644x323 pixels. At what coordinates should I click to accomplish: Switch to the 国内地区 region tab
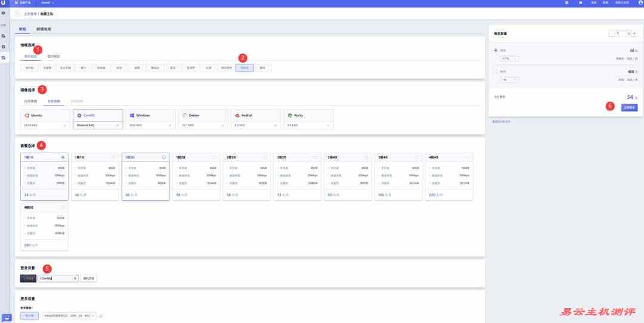54,56
